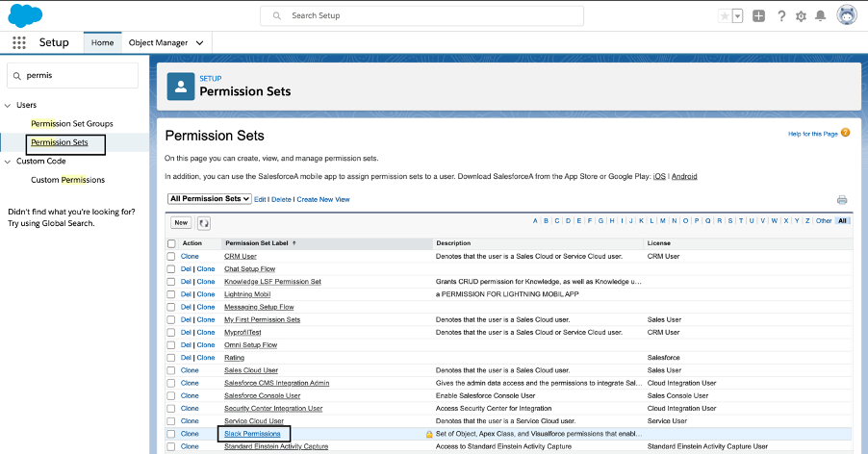Click the New button

point(181,223)
